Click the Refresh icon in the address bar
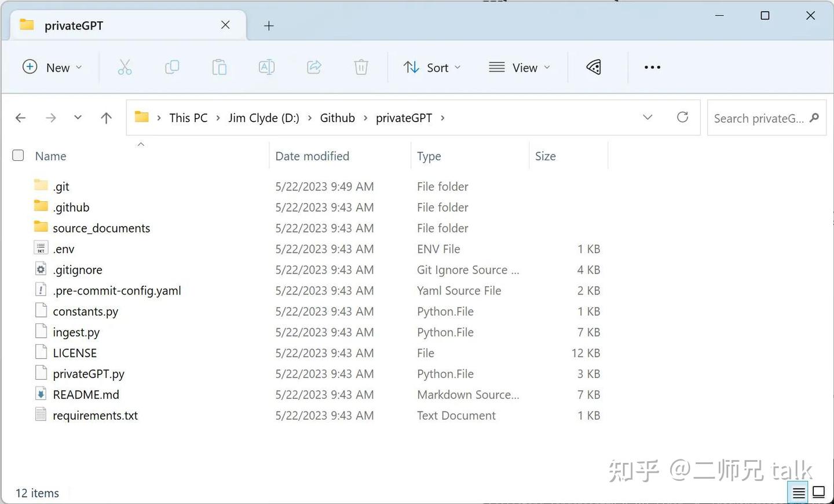 pos(682,117)
